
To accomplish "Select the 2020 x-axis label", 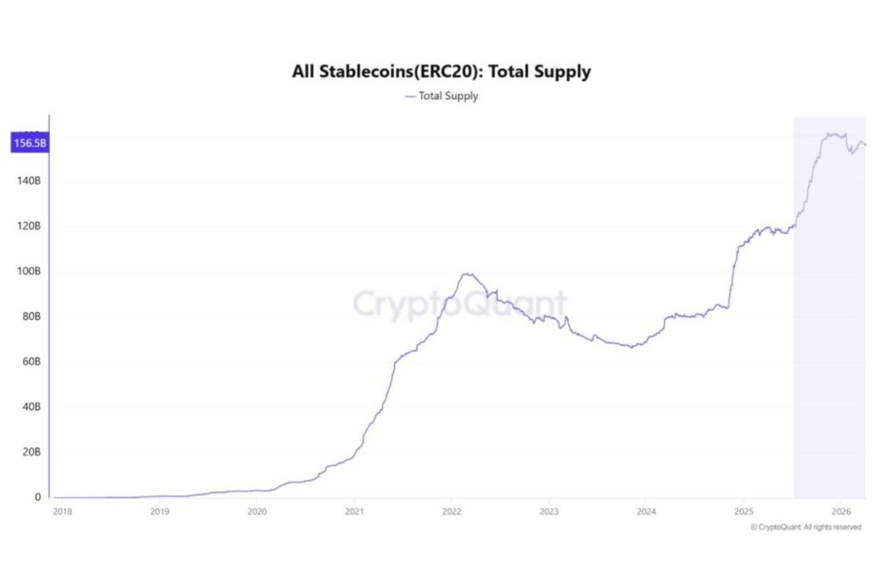I will tap(257, 511).
